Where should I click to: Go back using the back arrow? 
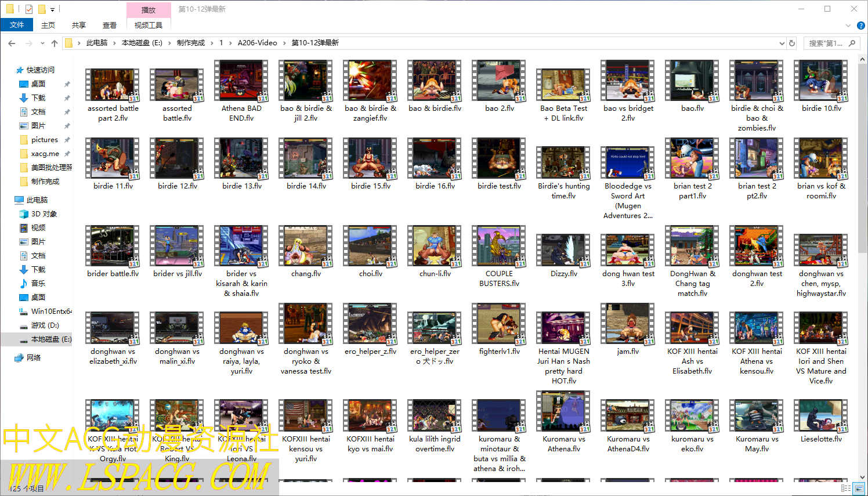12,44
